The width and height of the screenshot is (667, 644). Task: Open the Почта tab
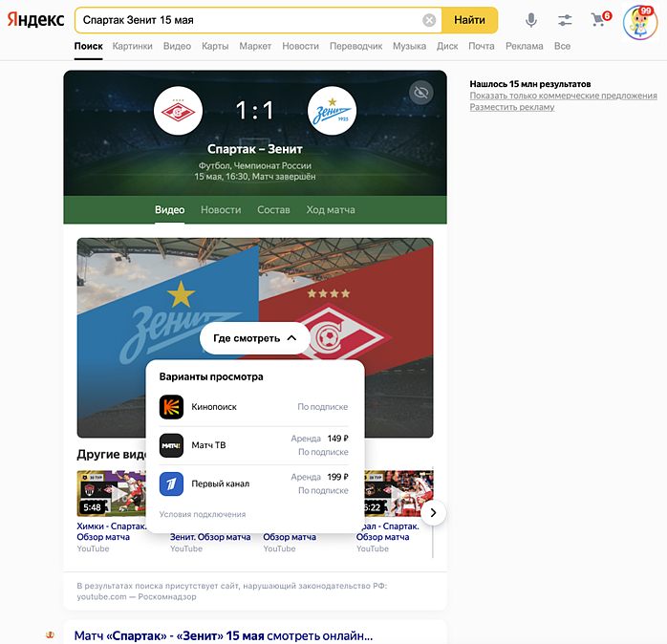click(x=481, y=47)
